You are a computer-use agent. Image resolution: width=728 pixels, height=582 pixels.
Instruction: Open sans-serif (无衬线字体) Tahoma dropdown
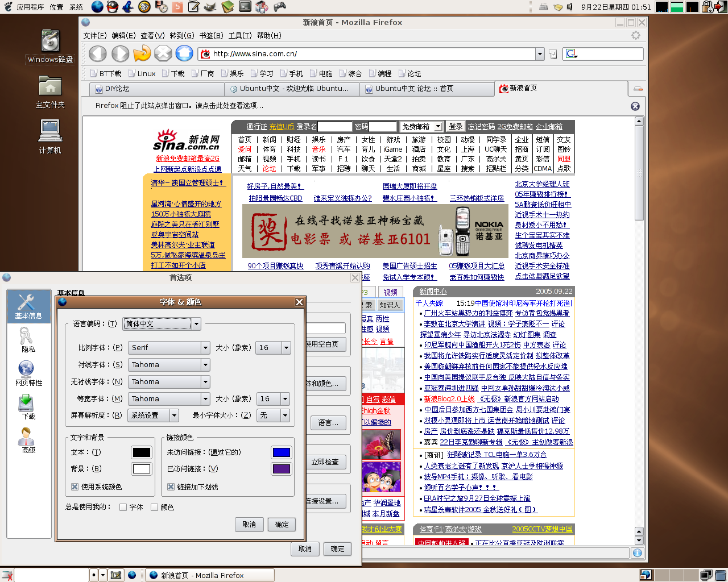click(169, 381)
